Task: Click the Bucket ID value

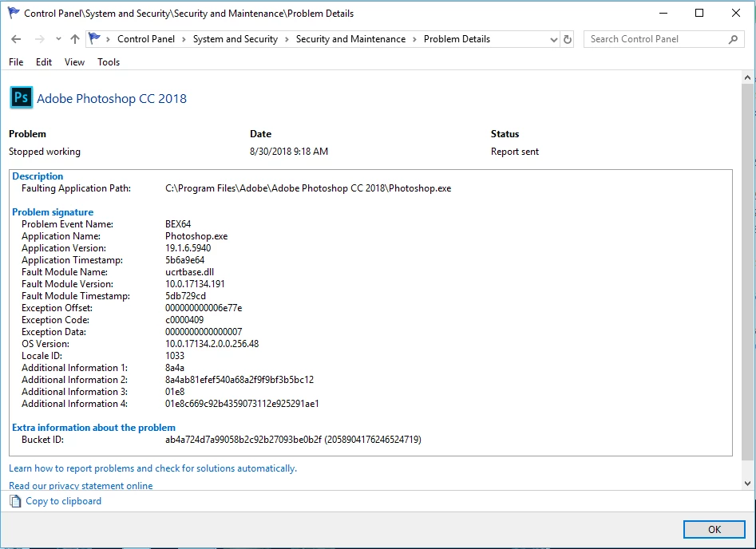Action: click(x=293, y=440)
